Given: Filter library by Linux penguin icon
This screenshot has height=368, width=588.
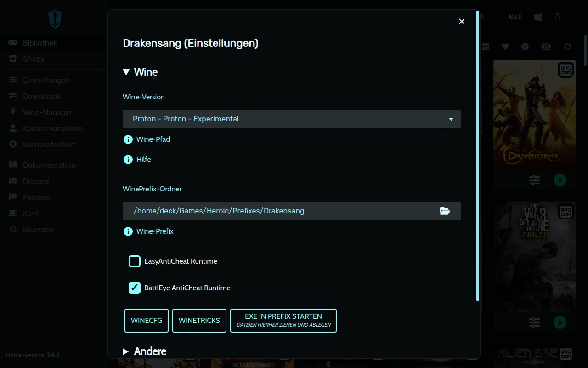Looking at the screenshot, I should [558, 17].
